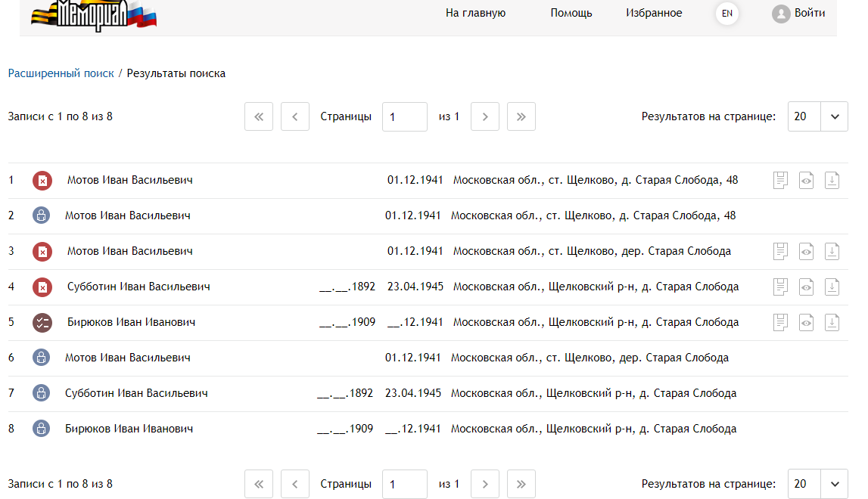Click the Мемориал site logo

[x=94, y=15]
